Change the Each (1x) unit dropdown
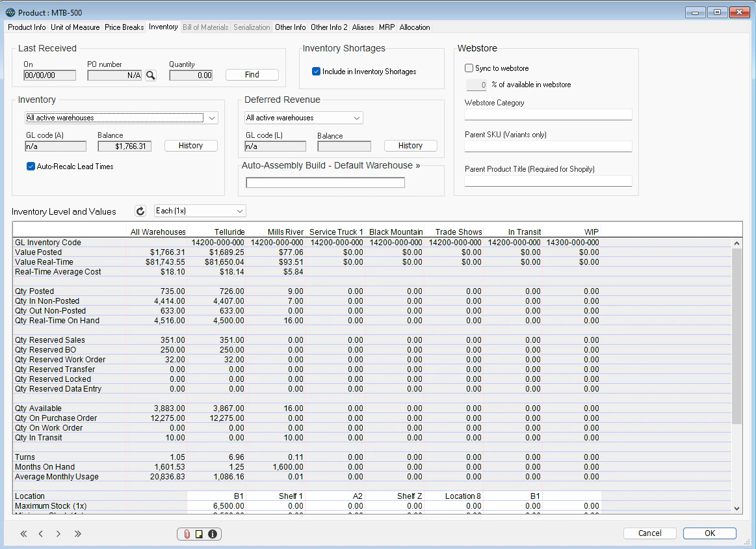The height and width of the screenshot is (549, 756). [241, 211]
